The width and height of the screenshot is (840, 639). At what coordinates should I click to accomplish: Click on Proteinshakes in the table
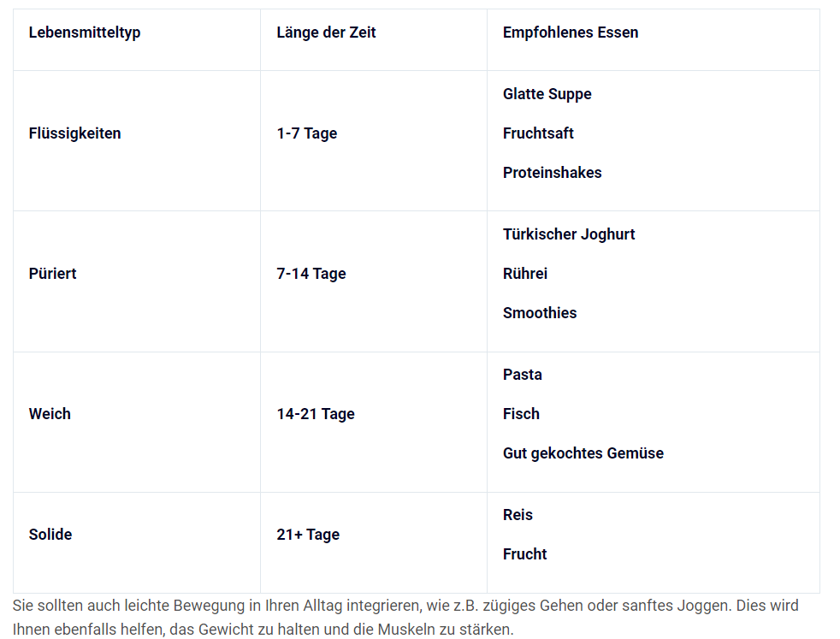552,173
